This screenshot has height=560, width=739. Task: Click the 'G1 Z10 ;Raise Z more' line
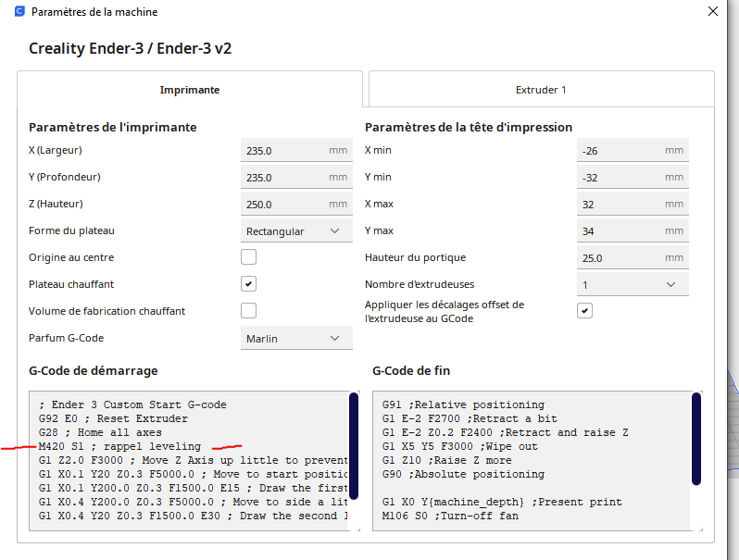click(446, 460)
